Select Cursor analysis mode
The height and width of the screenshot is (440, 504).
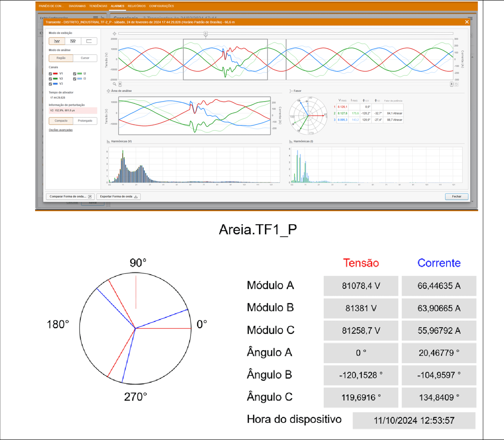(x=85, y=58)
